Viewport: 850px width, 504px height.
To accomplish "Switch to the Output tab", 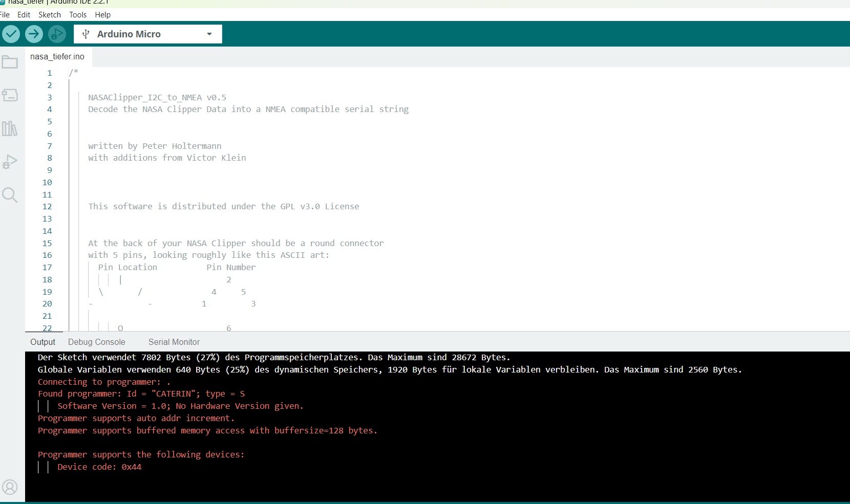I will coord(42,342).
